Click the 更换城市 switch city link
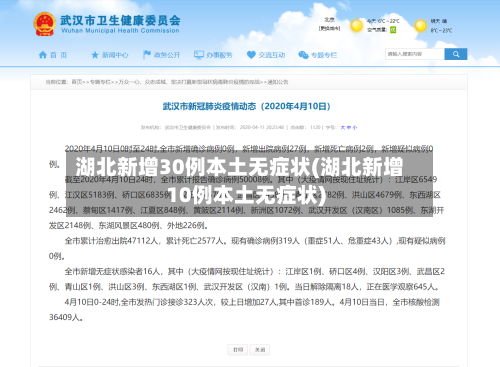500x367 pixels. point(329,29)
